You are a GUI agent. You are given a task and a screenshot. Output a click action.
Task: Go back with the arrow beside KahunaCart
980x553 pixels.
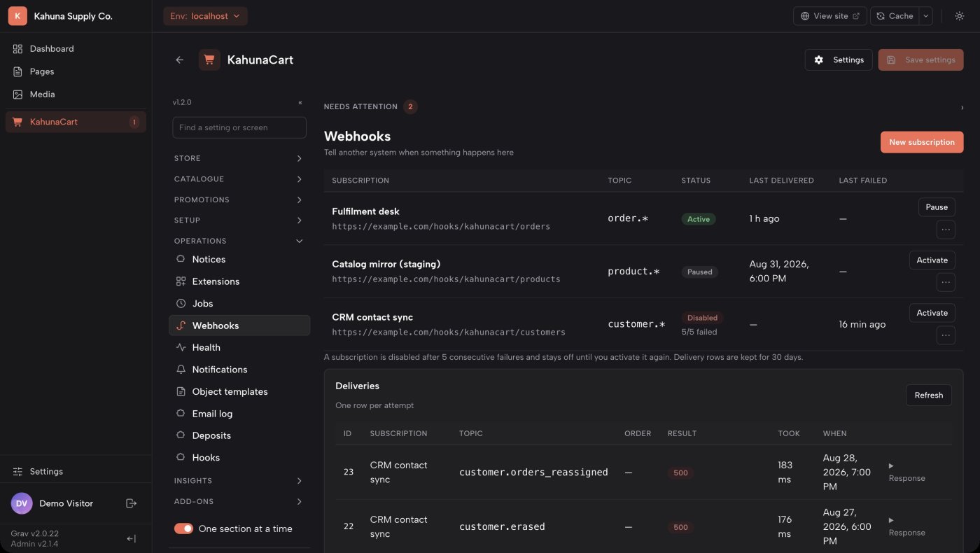click(x=180, y=60)
